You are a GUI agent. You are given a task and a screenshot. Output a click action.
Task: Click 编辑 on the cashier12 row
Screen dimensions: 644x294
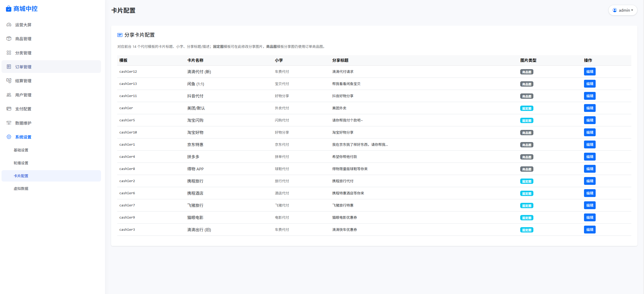(x=590, y=71)
